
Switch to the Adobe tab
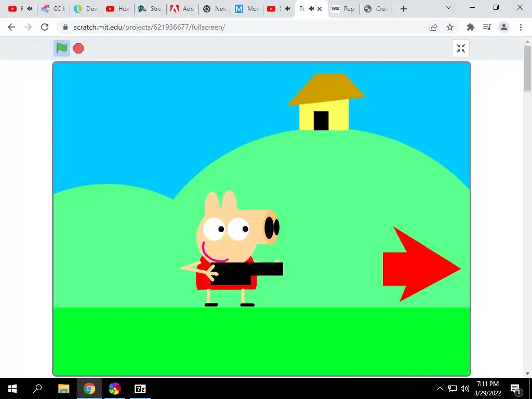[x=182, y=9]
